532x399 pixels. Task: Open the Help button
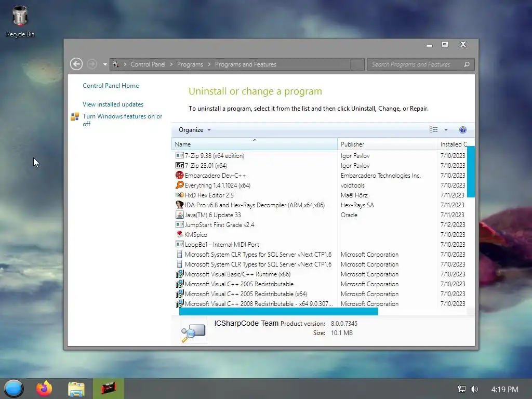click(462, 129)
